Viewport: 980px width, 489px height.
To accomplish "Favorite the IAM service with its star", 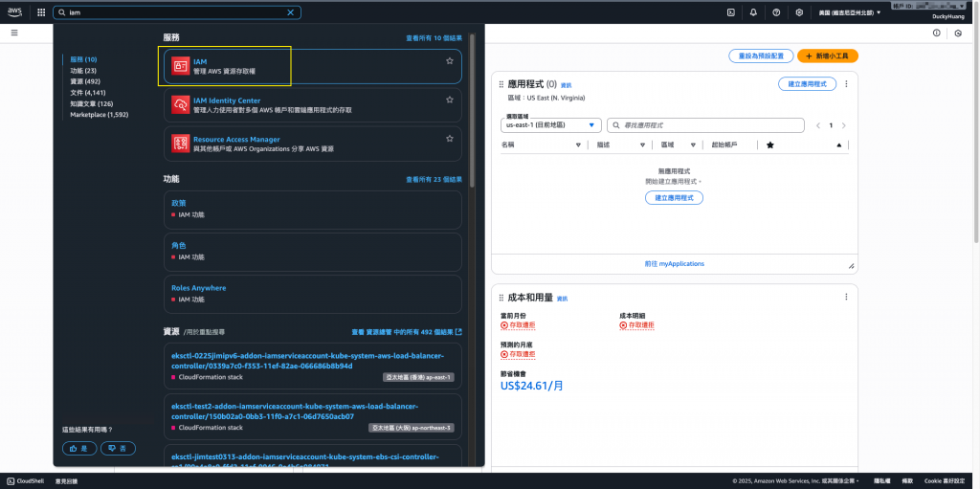I will 450,60.
